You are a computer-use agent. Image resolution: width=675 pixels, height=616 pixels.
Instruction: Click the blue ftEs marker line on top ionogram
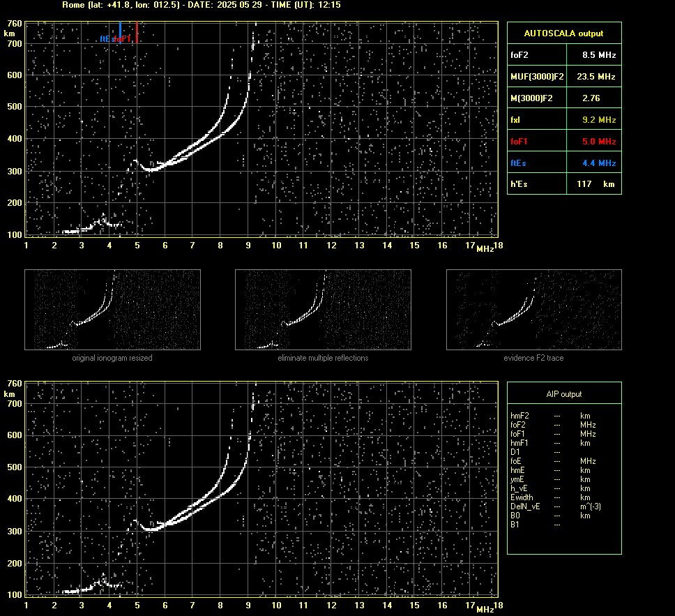(x=120, y=32)
